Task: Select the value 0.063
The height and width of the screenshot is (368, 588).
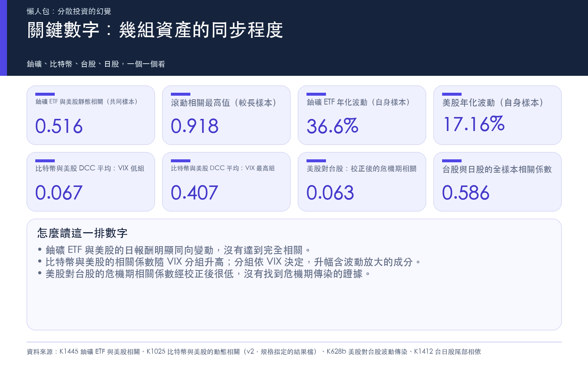Action: pos(330,193)
